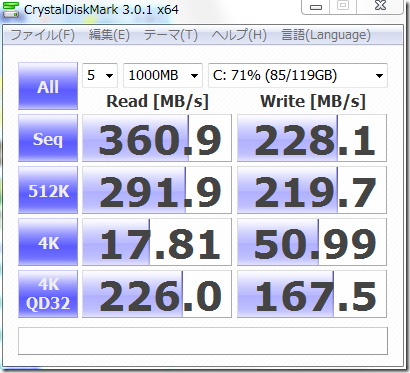Open the テーマ(T) menu
The height and width of the screenshot is (373, 410).
170,35
